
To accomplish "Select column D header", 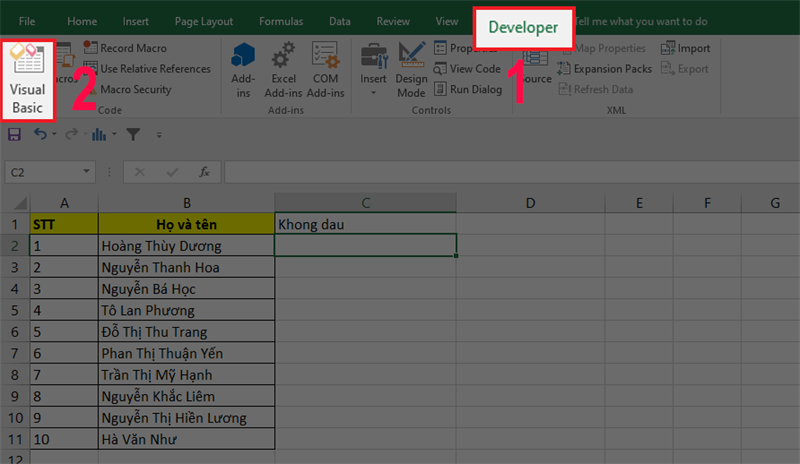I will click(x=530, y=203).
